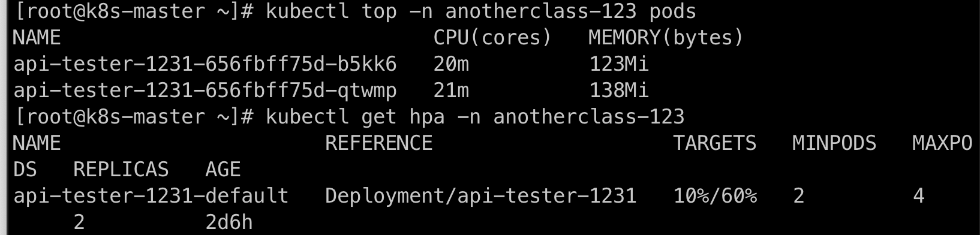
Task: Click the 138Mi memory value
Action: 619,91
